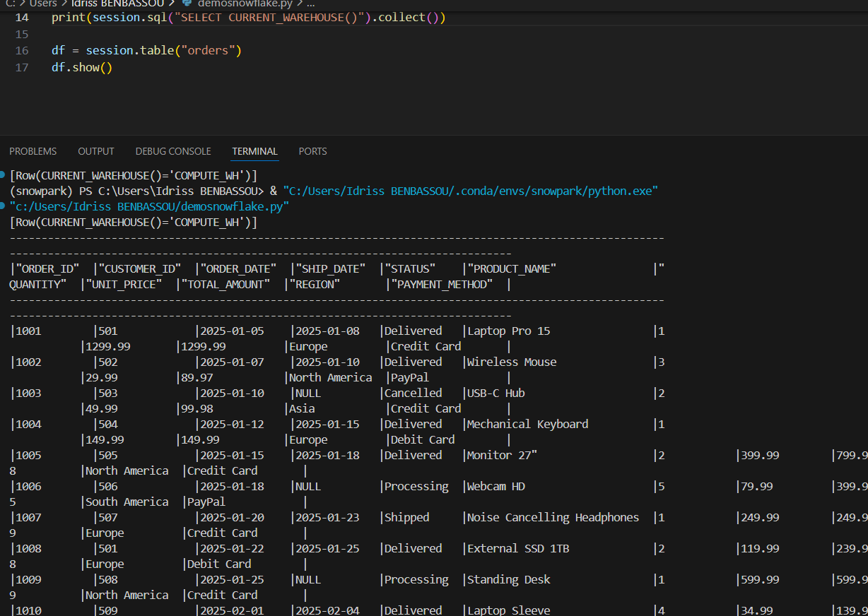The width and height of the screenshot is (868, 616).
Task: Click line number 14 in the gutter
Action: coord(22,17)
